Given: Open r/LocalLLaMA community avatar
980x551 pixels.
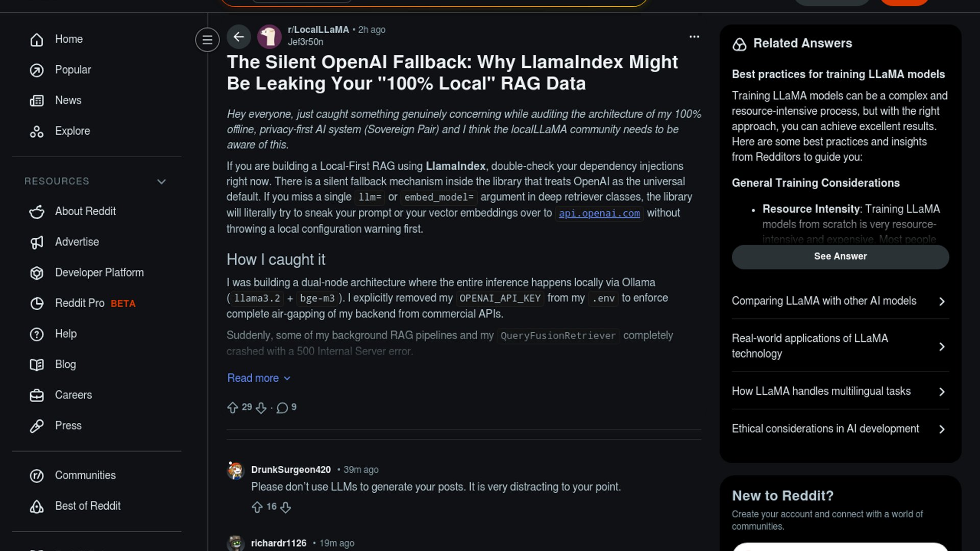Looking at the screenshot, I should pyautogui.click(x=269, y=37).
